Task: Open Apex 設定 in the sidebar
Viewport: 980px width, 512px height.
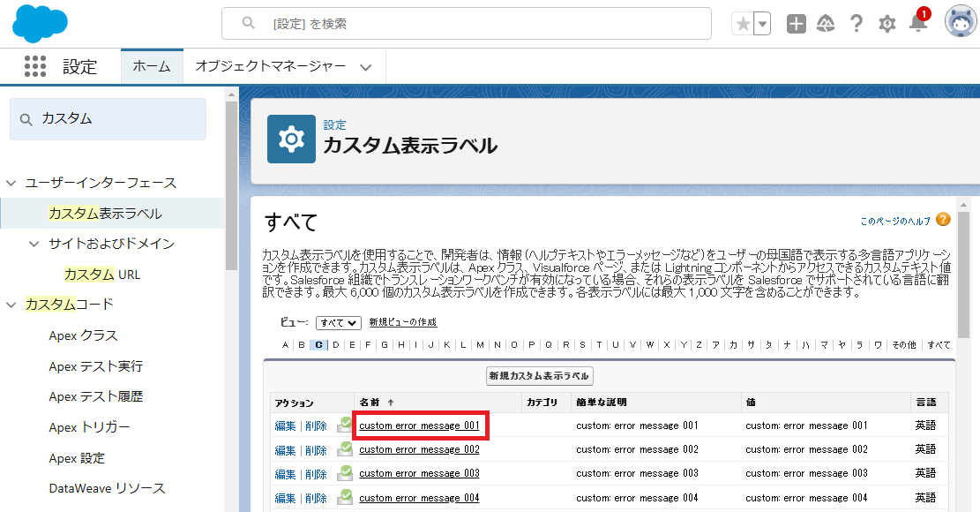Action: [77, 458]
